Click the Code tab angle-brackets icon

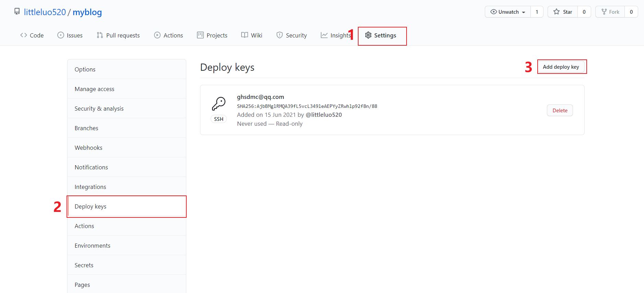[x=24, y=35]
